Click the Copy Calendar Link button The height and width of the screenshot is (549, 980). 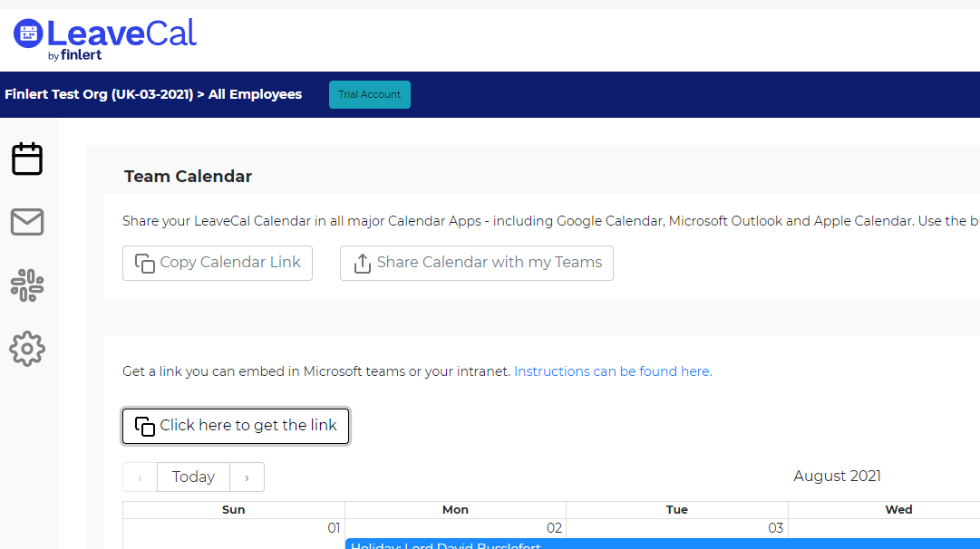pos(218,263)
